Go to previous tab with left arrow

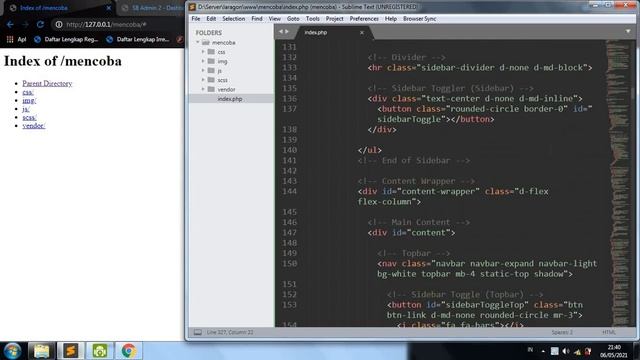click(x=281, y=31)
